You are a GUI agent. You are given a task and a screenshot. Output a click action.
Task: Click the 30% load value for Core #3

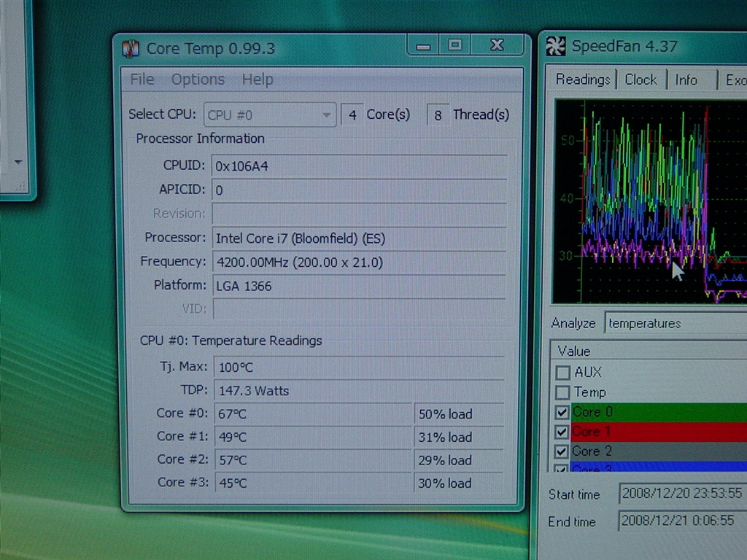point(459,483)
